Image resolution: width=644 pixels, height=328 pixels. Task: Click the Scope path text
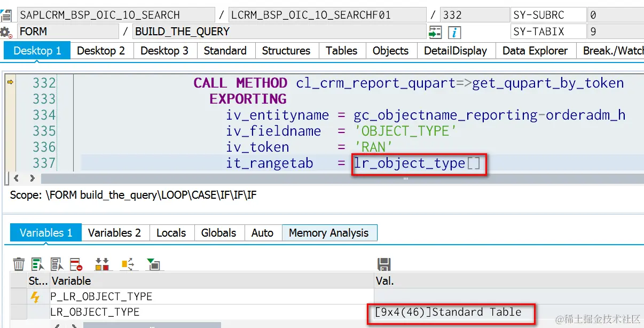pyautogui.click(x=133, y=195)
